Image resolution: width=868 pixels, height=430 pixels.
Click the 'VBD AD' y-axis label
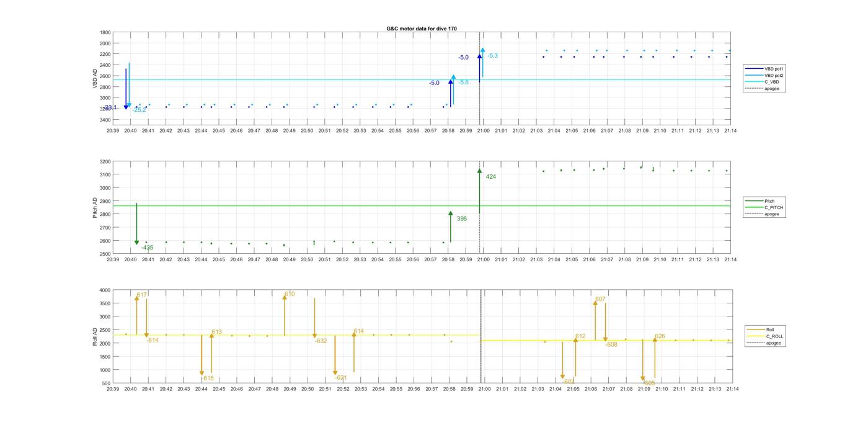95,78
